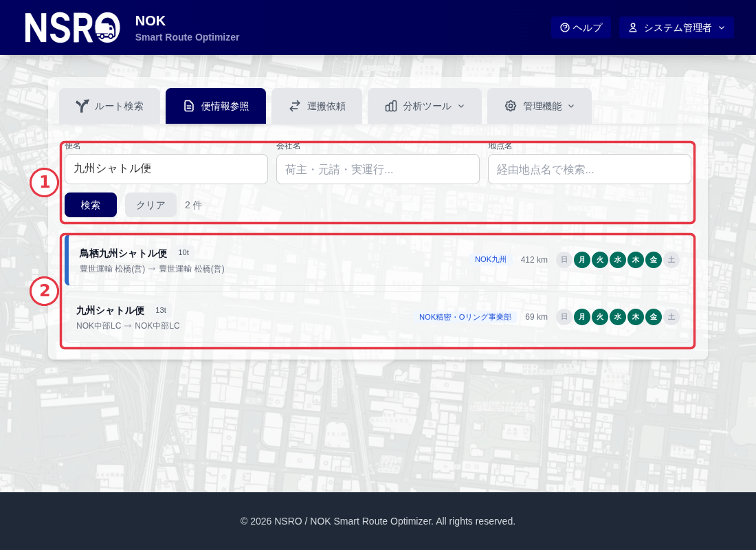Screen dimensions: 756x550
Task: Click 土 day badge in NOK中部LC row
Action: coord(671,317)
